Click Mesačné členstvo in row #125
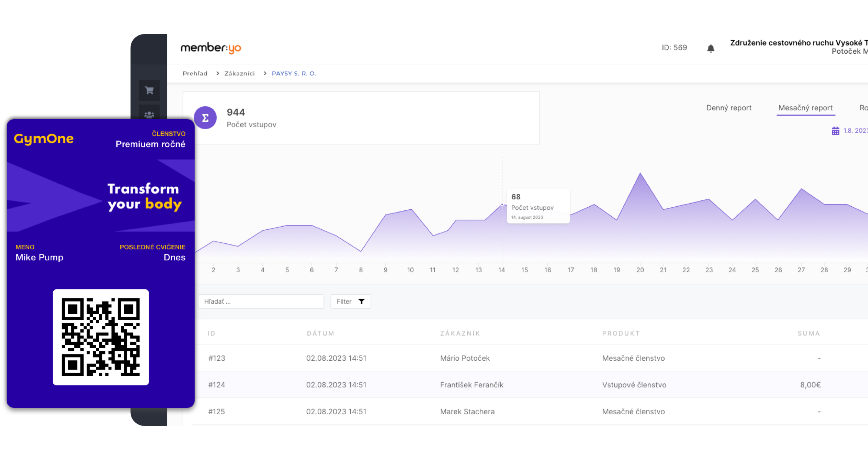Screen dimensions: 868x460 633,411
